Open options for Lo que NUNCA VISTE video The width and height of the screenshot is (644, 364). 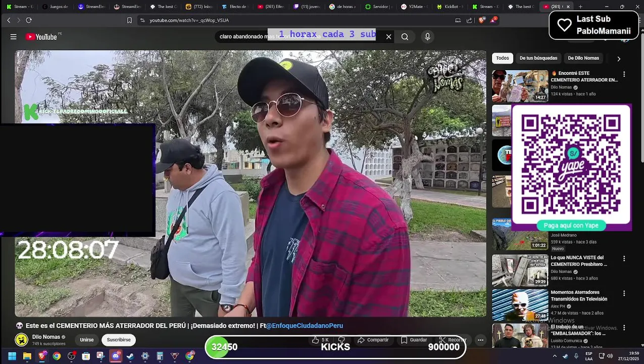point(624,258)
